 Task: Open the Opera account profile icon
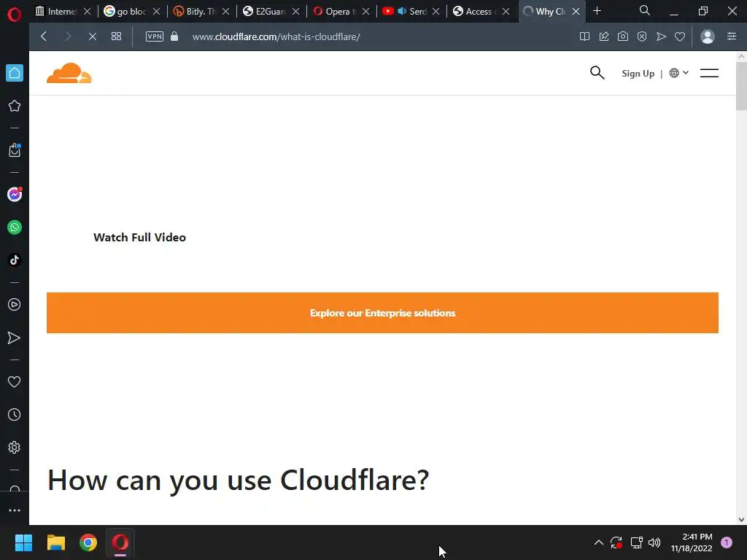[x=708, y=36]
